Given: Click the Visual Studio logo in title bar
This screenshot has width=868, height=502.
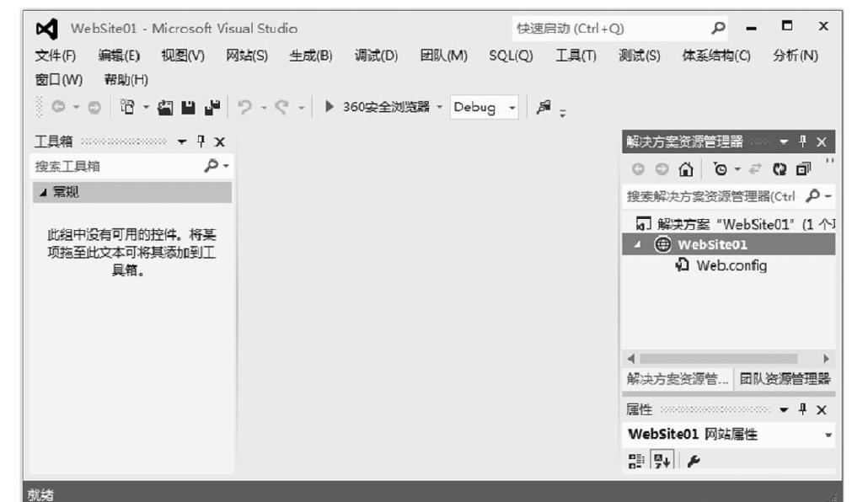Looking at the screenshot, I should click(x=47, y=29).
